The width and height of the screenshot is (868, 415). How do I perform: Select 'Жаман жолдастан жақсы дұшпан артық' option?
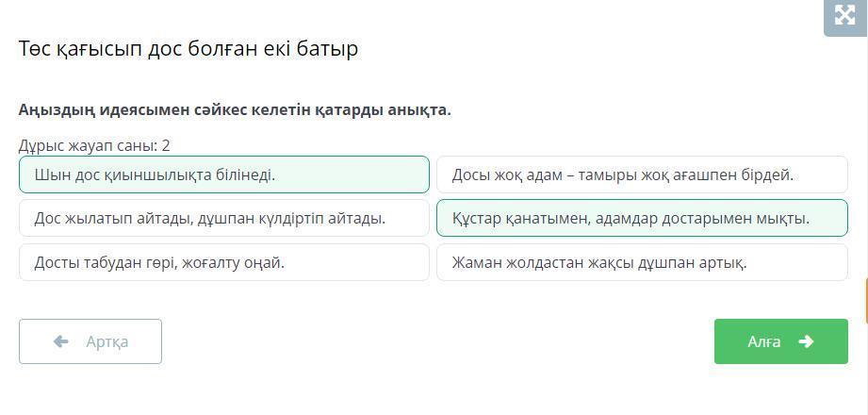click(x=642, y=262)
